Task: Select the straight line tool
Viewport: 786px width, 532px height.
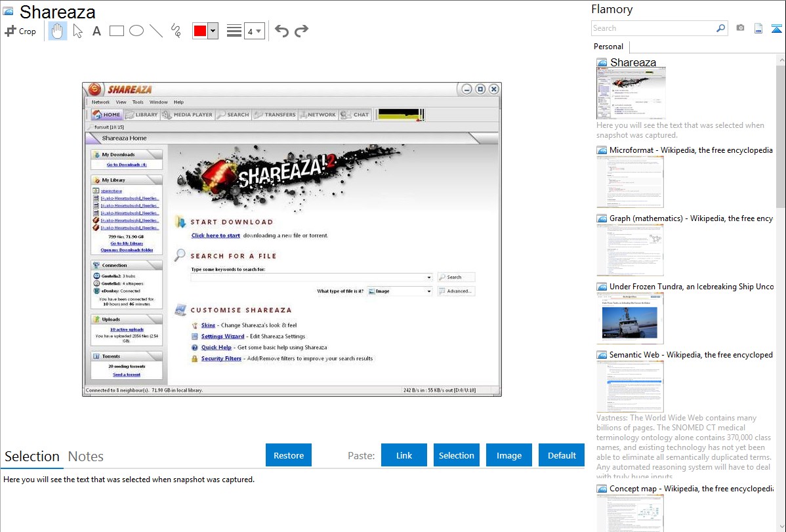Action: [156, 31]
